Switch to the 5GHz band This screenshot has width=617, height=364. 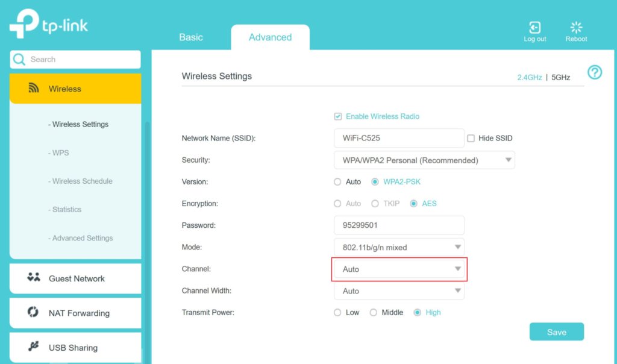(x=560, y=78)
